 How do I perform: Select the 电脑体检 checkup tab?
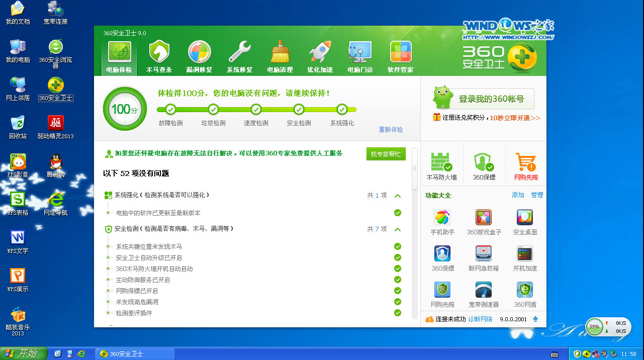point(119,55)
